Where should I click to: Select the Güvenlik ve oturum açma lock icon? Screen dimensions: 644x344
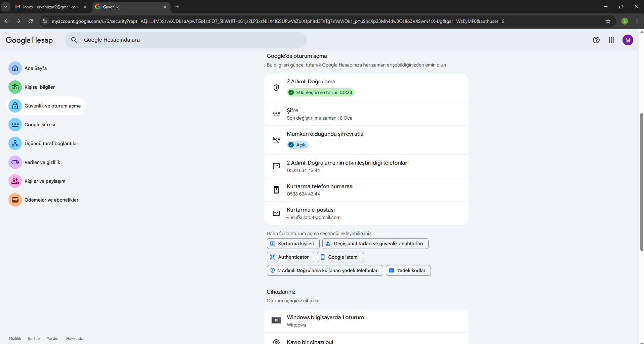15,106
